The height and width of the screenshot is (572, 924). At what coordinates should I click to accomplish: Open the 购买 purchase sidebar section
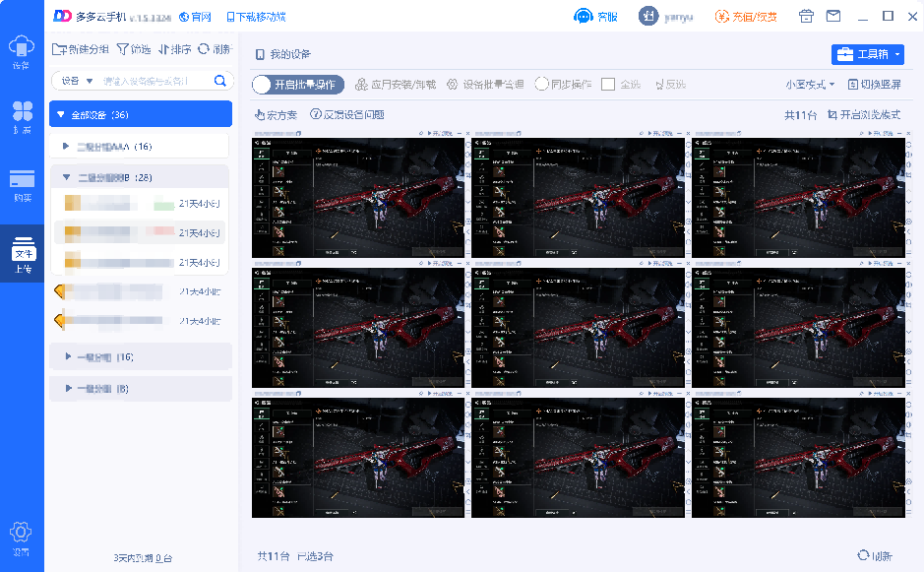coord(22,186)
